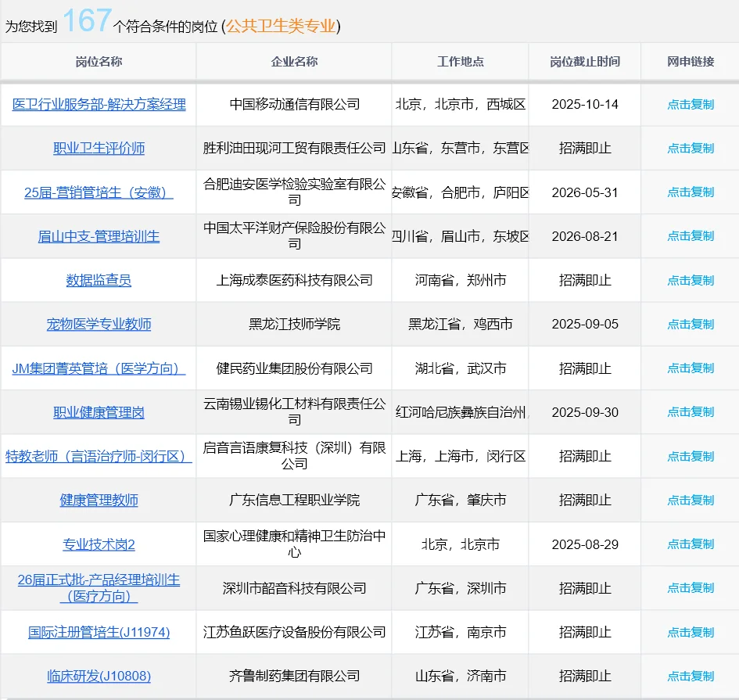Click the 河南省，郑州市 location cell

point(461,280)
